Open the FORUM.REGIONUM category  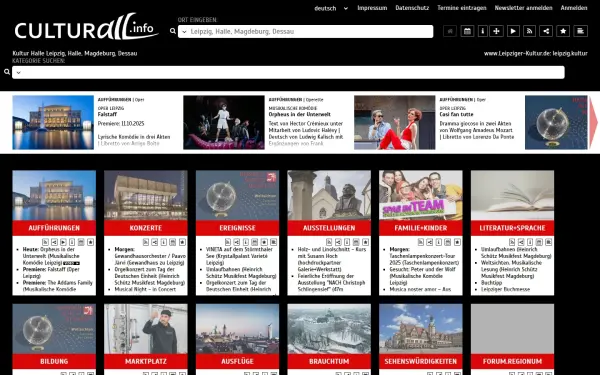pyautogui.click(x=512, y=361)
